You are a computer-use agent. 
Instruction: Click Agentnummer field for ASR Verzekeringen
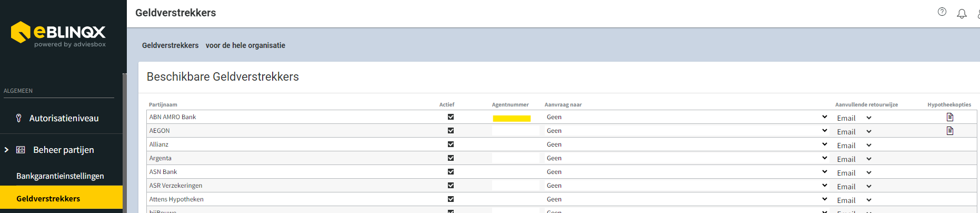515,186
